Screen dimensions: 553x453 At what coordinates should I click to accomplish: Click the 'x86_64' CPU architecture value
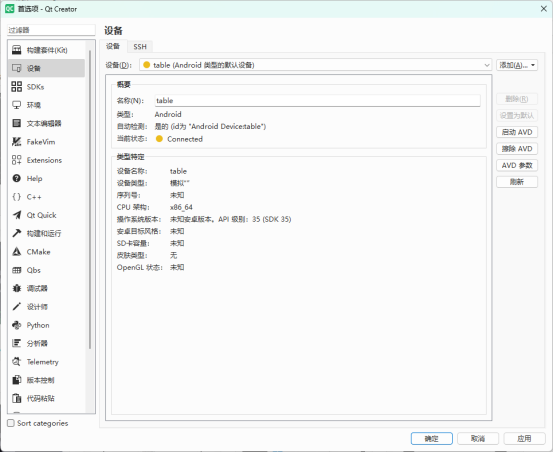[x=181, y=207]
